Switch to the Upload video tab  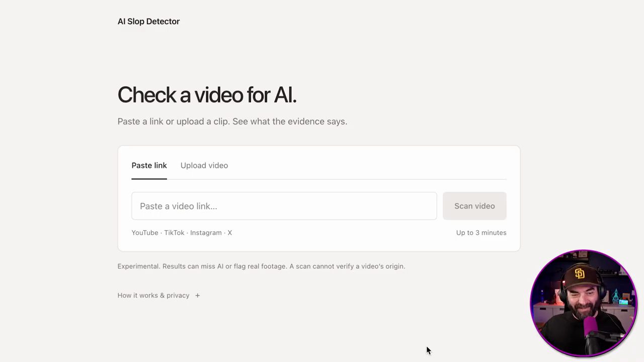tap(204, 165)
